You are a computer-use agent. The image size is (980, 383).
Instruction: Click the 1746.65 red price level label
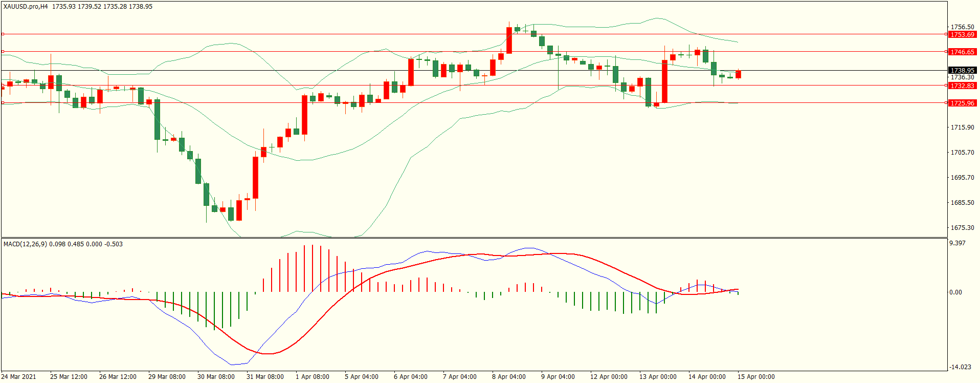tap(962, 52)
